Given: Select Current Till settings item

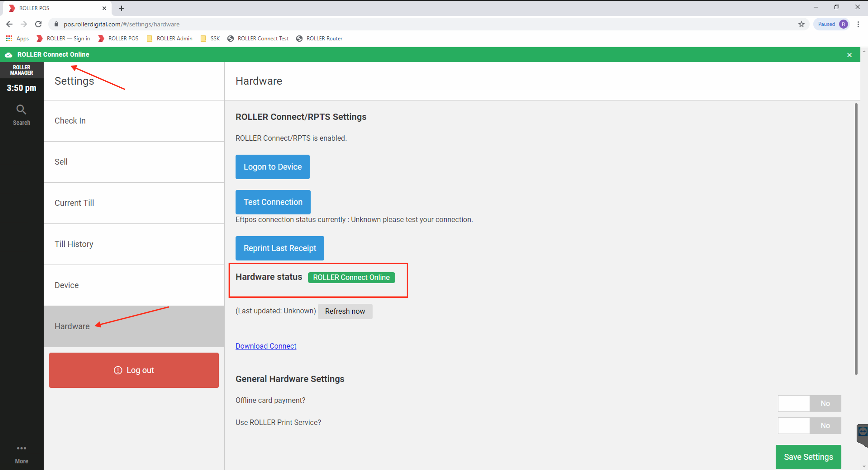Looking at the screenshot, I should click(x=134, y=203).
